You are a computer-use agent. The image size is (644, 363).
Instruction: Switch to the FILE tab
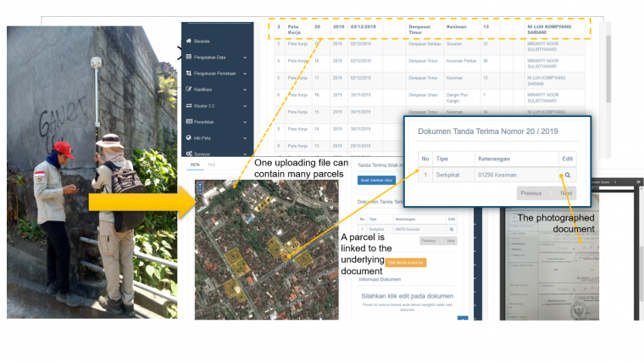pos(212,165)
